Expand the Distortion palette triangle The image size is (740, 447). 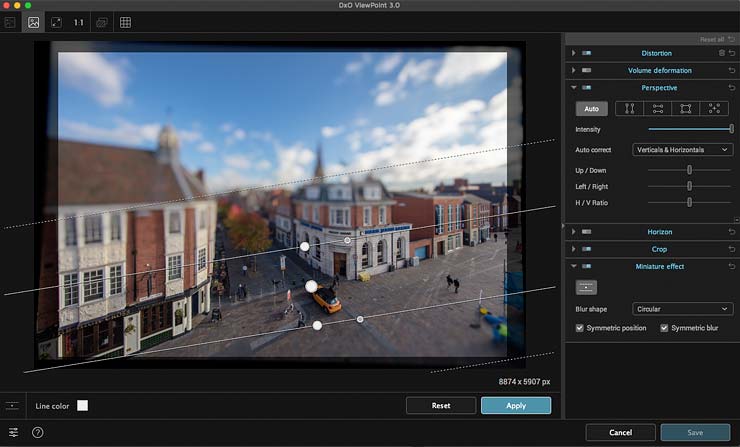(x=573, y=53)
